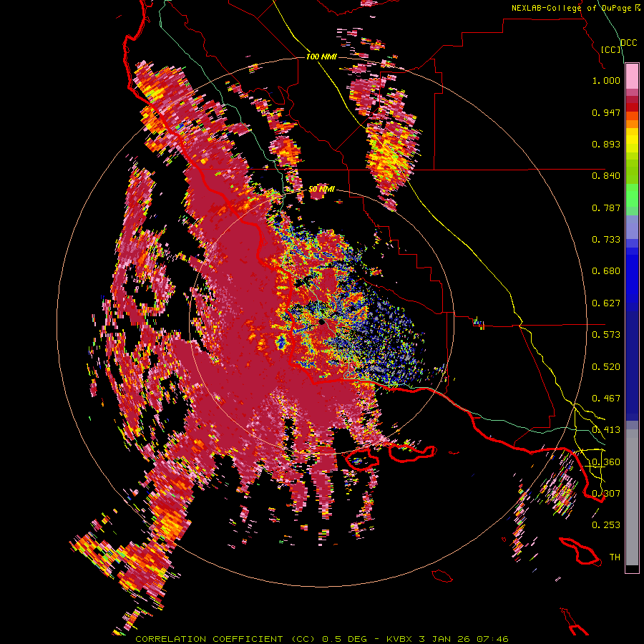Click the 0.627 scale value
644x644 pixels.
[x=606, y=303]
